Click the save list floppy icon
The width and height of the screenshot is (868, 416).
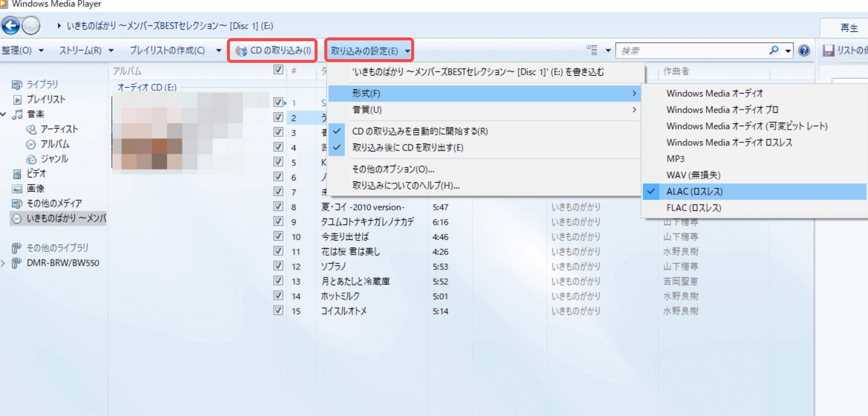click(828, 51)
